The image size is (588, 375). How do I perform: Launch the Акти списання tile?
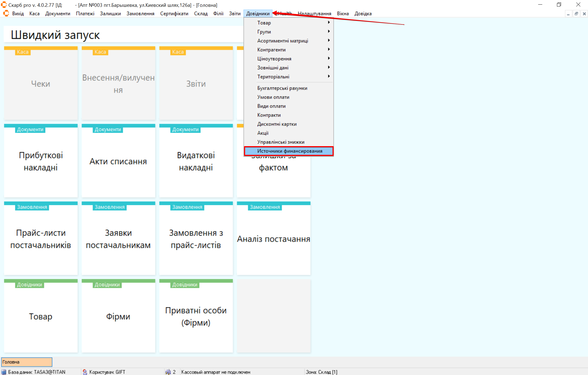[x=118, y=161]
